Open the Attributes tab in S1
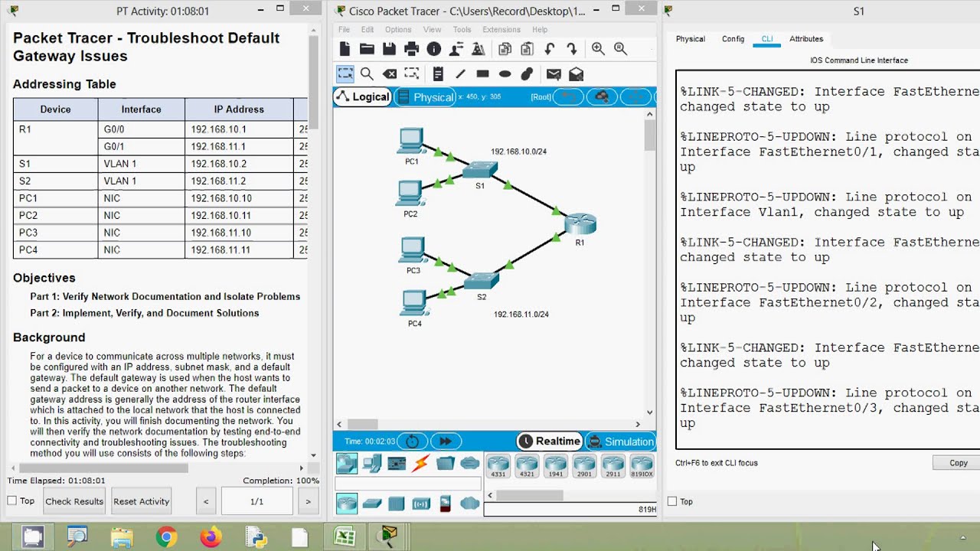 click(x=806, y=39)
